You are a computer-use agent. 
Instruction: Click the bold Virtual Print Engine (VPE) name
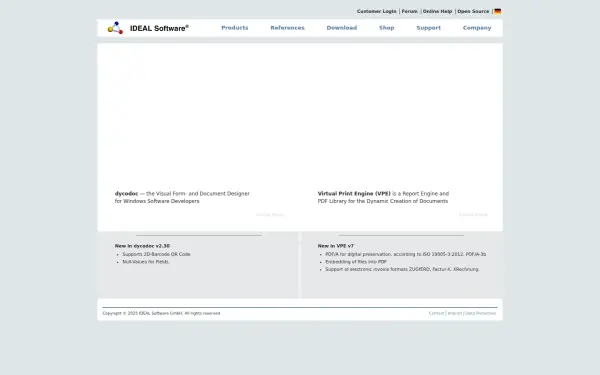tap(354, 194)
